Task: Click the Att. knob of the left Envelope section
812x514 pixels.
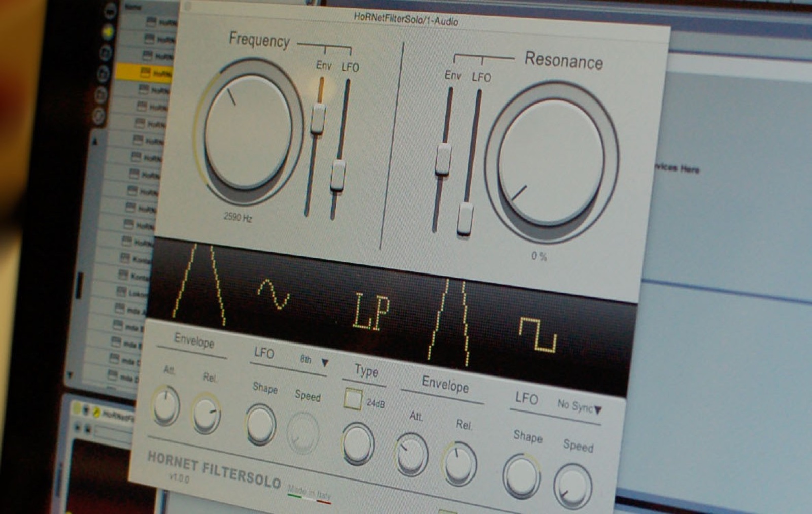Action: point(165,405)
